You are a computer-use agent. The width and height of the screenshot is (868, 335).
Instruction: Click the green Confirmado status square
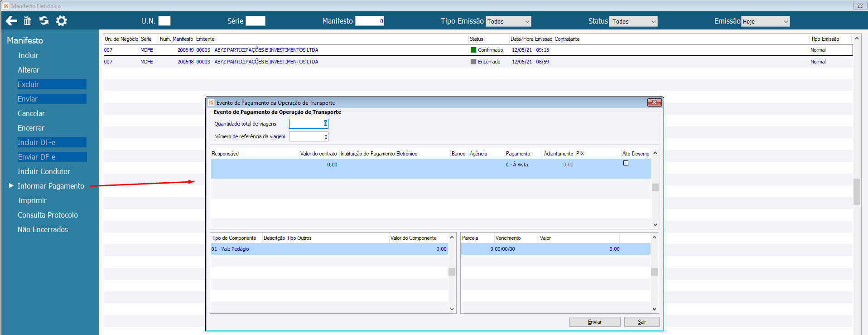(473, 50)
